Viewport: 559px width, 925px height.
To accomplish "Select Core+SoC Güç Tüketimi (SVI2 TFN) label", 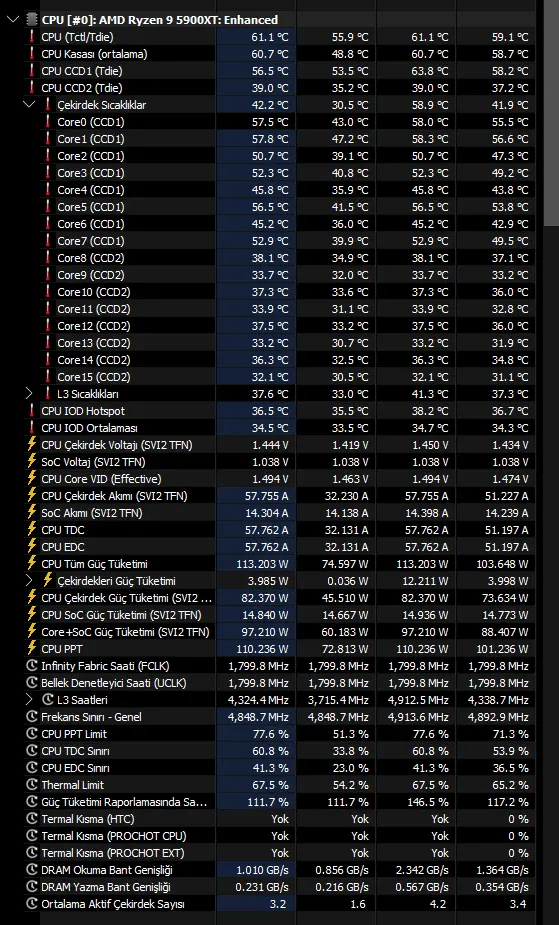I will click(x=126, y=632).
